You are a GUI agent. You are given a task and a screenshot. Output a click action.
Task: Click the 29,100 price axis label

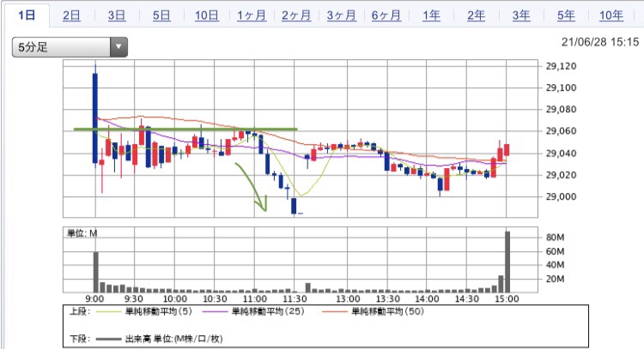(561, 87)
